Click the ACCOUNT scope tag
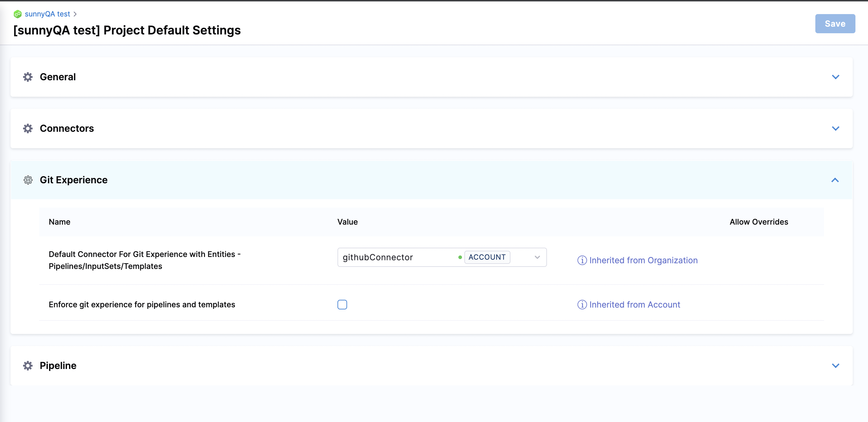 click(x=487, y=257)
